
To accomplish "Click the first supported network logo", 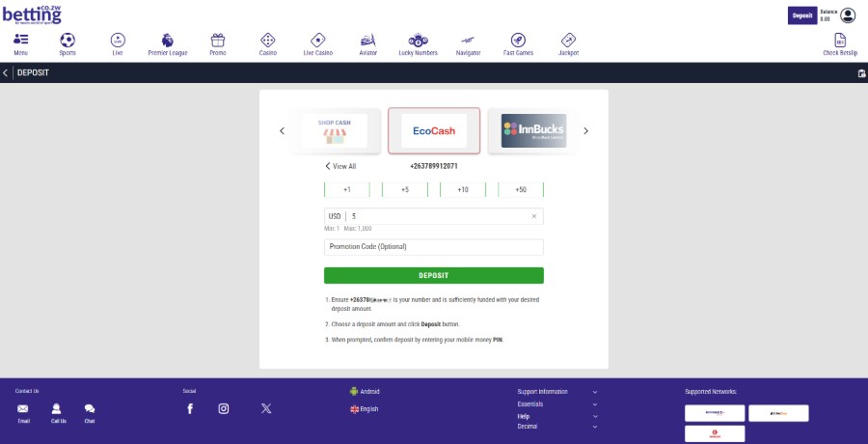I will click(x=715, y=413).
